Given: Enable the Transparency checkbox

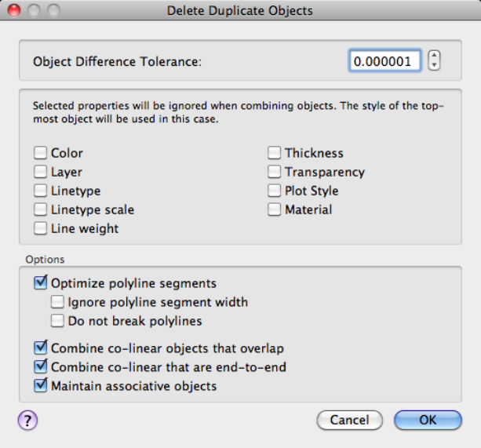Looking at the screenshot, I should tap(275, 172).
